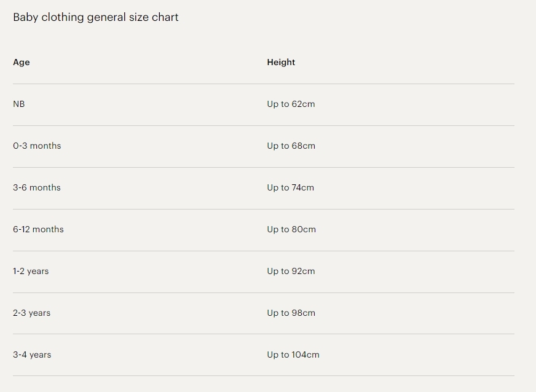Image resolution: width=536 pixels, height=392 pixels.
Task: Select the 6-12 months age cell
Action: pos(38,229)
